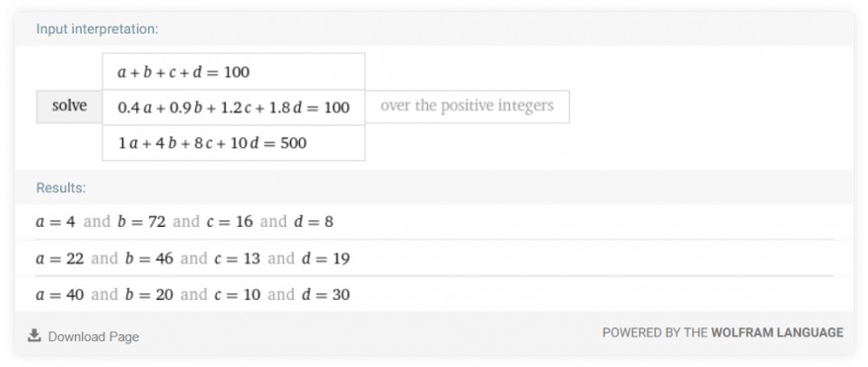Click the Input interpretation heading
Viewport: 868px width, 367px height.
[x=97, y=29]
